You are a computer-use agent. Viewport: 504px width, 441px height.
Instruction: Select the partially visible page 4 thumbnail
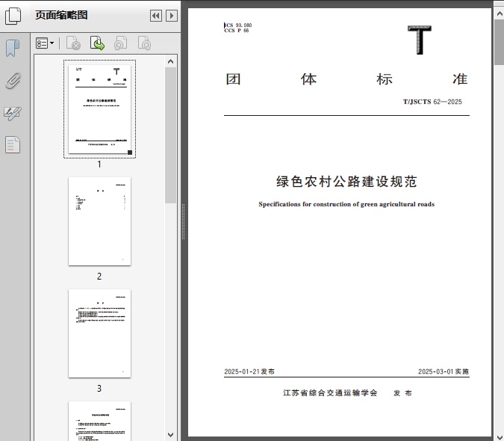click(x=99, y=420)
